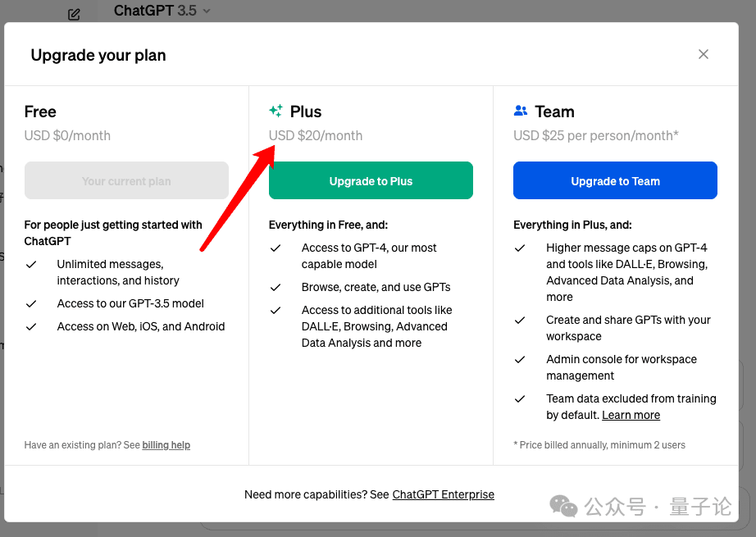
Task: Click checkmark beside Admin console for workspace
Action: [520, 360]
